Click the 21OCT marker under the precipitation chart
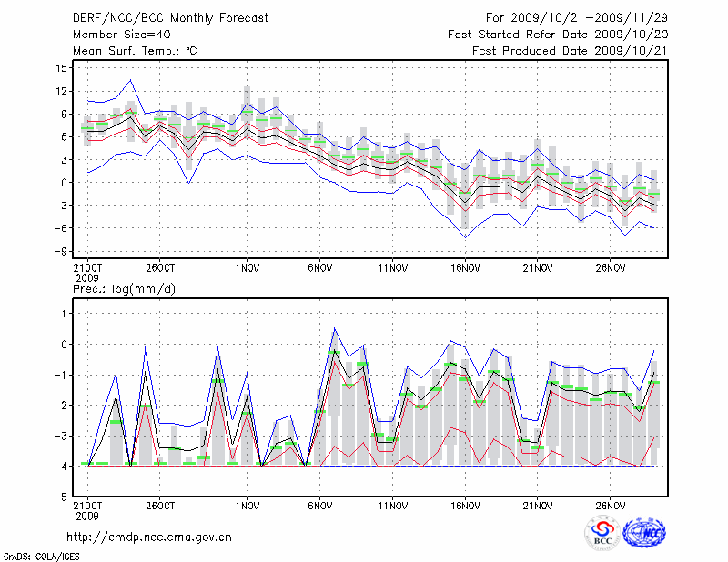Screen dimensions: 728x562 87,506
